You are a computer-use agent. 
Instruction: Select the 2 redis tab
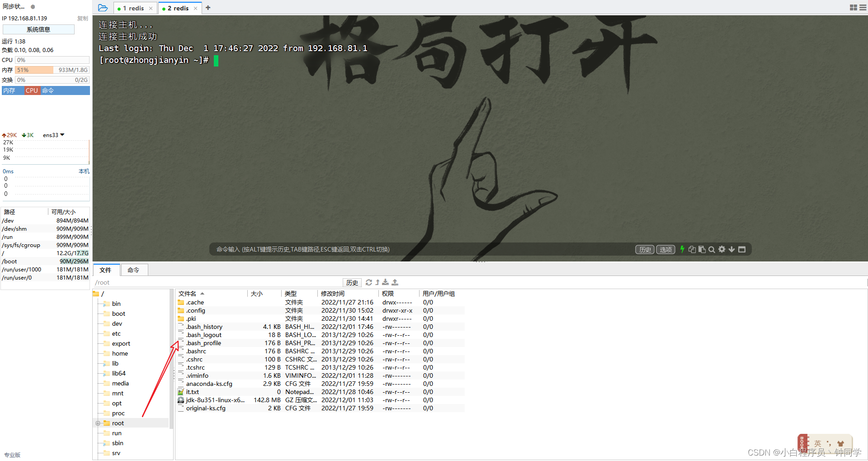[178, 8]
